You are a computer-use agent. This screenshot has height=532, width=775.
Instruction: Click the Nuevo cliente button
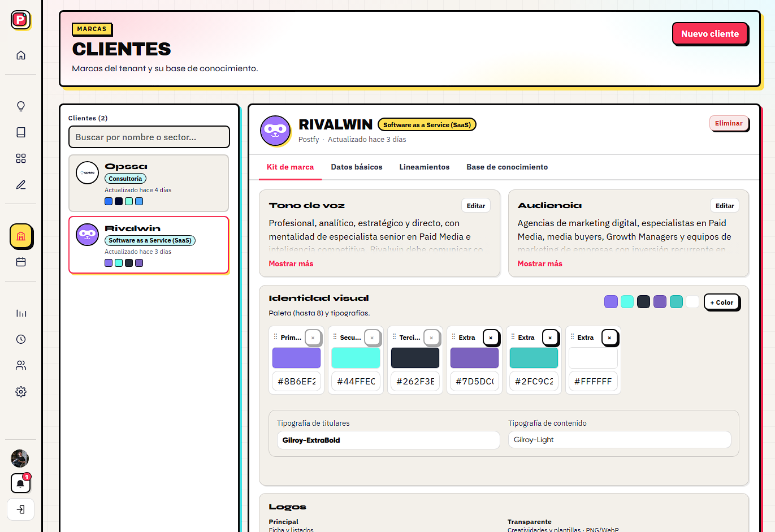[x=709, y=33]
